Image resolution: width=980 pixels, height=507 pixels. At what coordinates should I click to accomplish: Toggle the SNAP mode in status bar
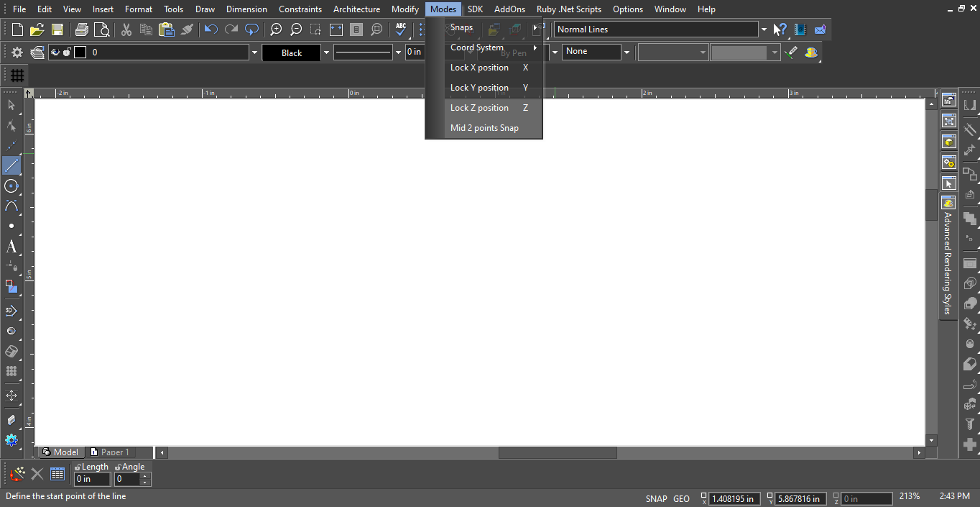pos(656,498)
